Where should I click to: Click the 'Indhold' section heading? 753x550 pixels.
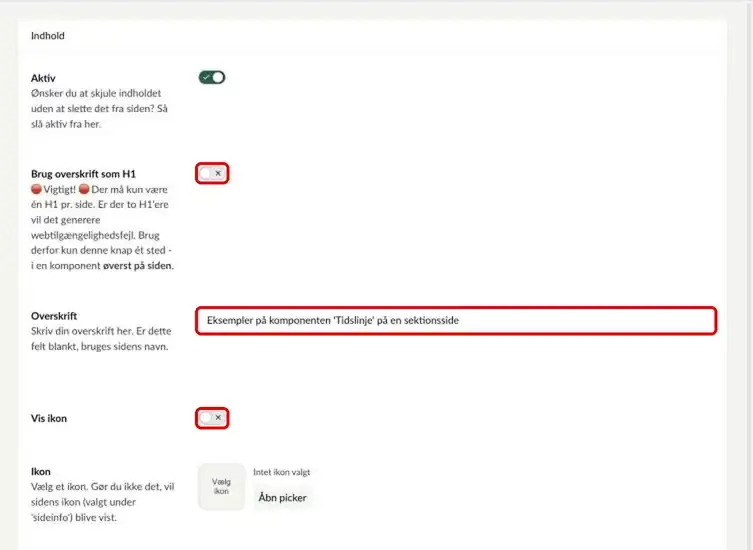48,36
